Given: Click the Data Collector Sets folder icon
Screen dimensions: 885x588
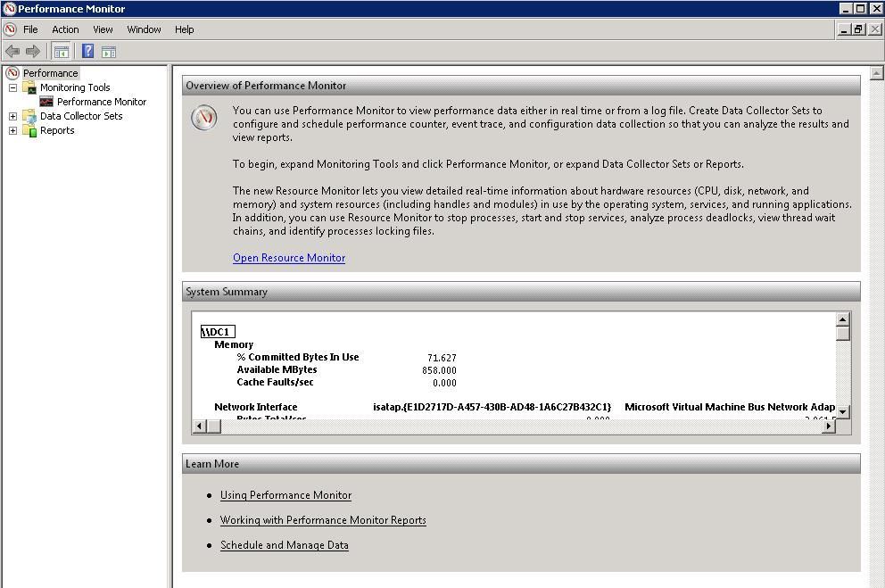Looking at the screenshot, I should point(29,116).
